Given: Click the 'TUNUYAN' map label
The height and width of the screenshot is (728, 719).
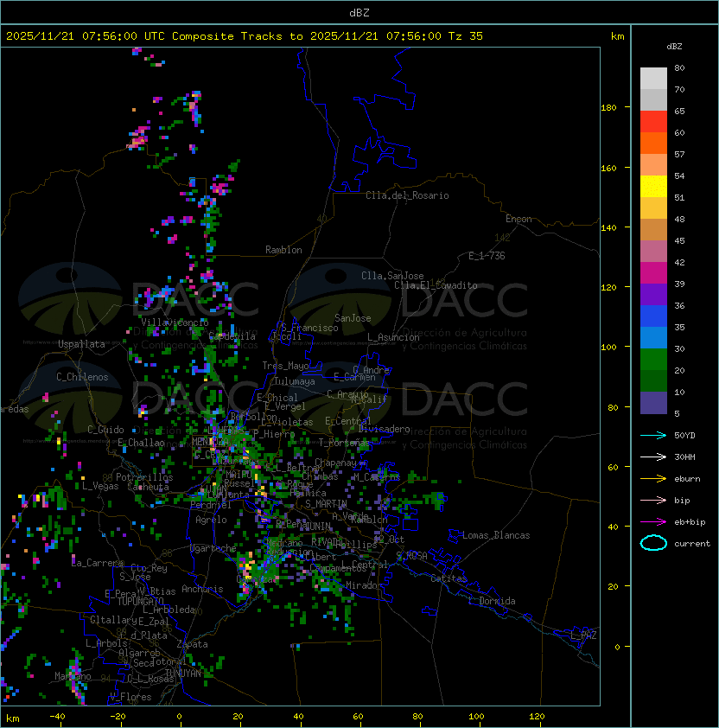Looking at the screenshot, I should click(x=183, y=674).
